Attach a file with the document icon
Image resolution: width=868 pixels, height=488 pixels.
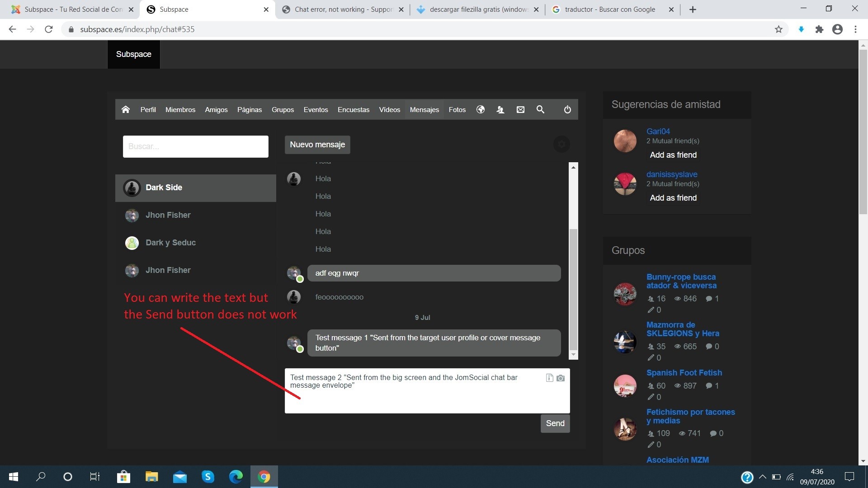tap(549, 378)
